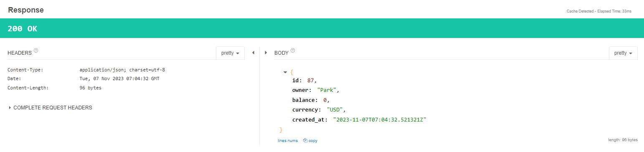Collapse the headers panel with left arrow

click(253, 53)
